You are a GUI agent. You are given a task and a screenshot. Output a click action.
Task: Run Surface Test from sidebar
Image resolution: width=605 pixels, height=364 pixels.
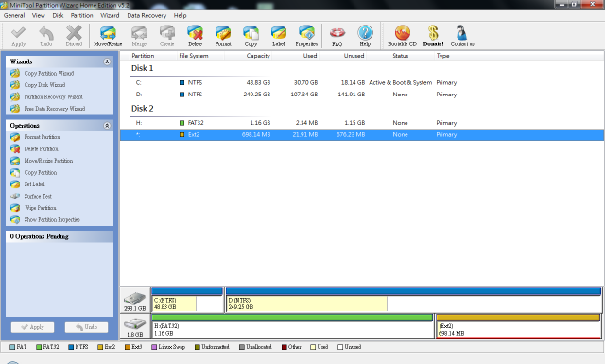pos(38,196)
